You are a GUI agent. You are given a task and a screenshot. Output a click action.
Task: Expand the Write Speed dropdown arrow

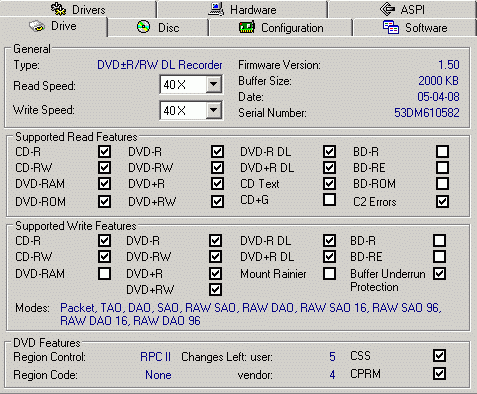[x=213, y=110]
